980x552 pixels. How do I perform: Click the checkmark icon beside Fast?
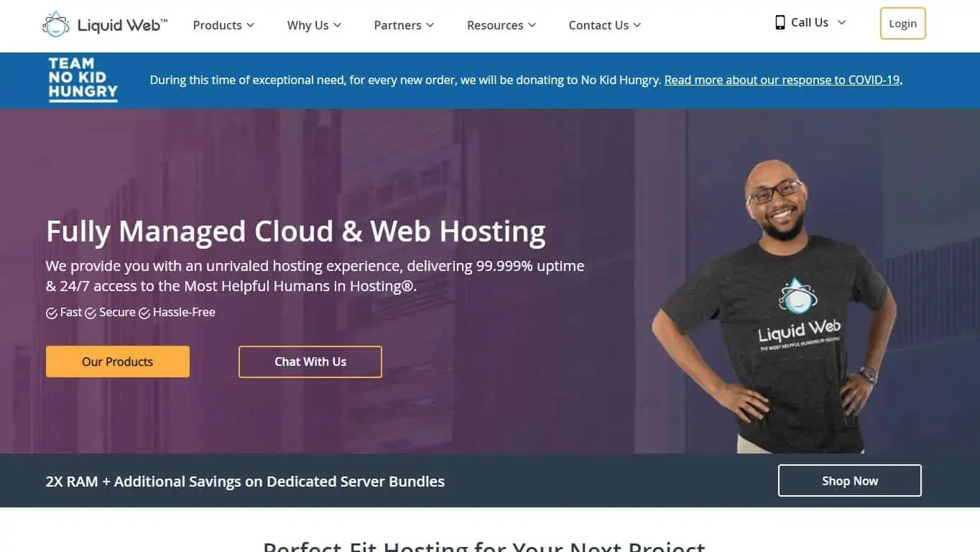52,313
